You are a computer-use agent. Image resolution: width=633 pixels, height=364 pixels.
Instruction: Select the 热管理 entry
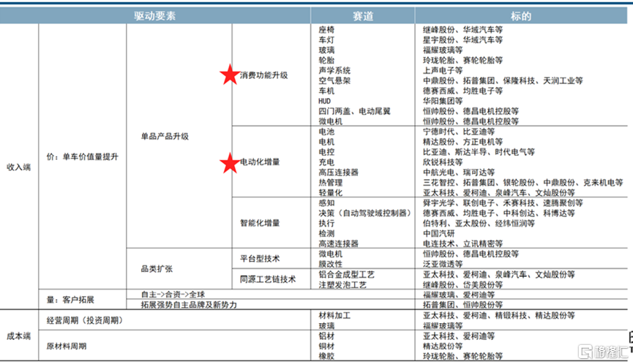click(x=330, y=183)
